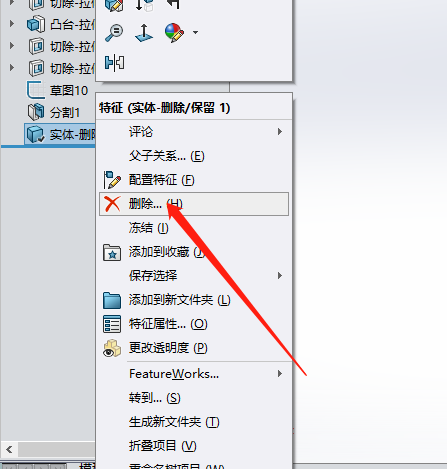Click the blue folder icon for new folder
Image resolution: width=447 pixels, height=469 pixels.
coord(112,300)
